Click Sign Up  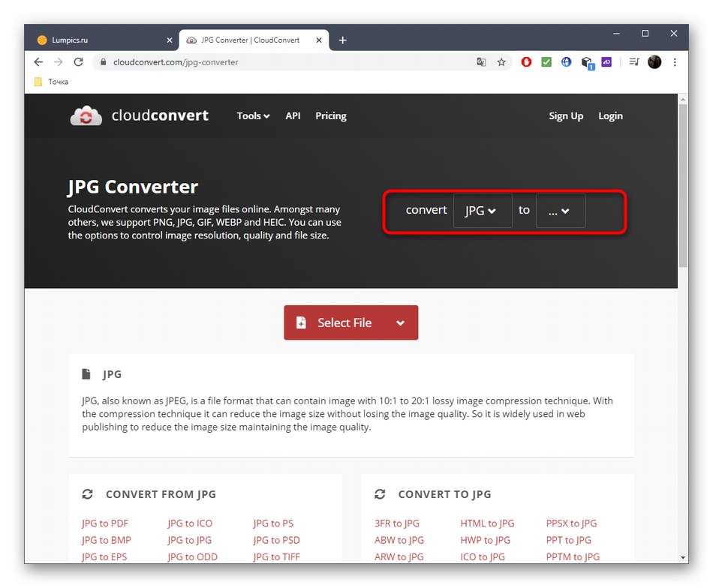pyautogui.click(x=566, y=115)
